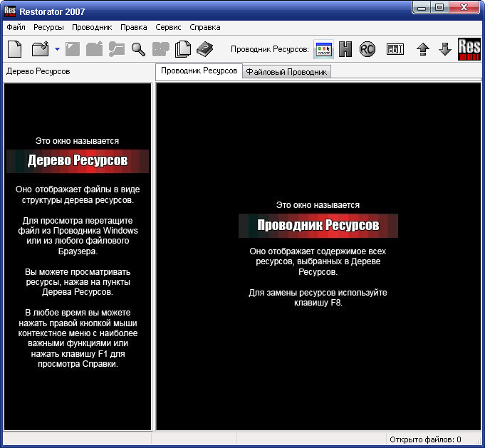This screenshot has height=448, width=485.
Task: Minimize the Restorator 2007 window
Action: 422,7
